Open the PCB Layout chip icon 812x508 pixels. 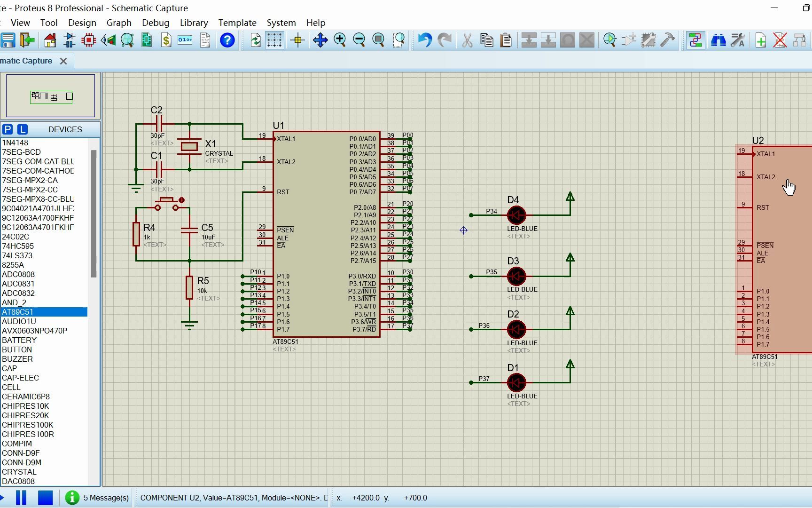pyautogui.click(x=88, y=40)
